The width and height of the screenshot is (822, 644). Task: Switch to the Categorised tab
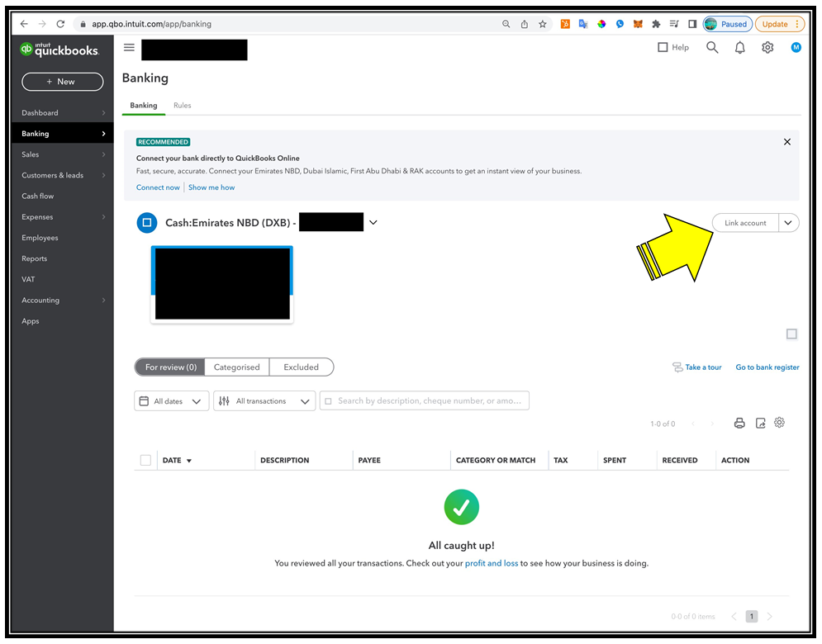point(236,367)
